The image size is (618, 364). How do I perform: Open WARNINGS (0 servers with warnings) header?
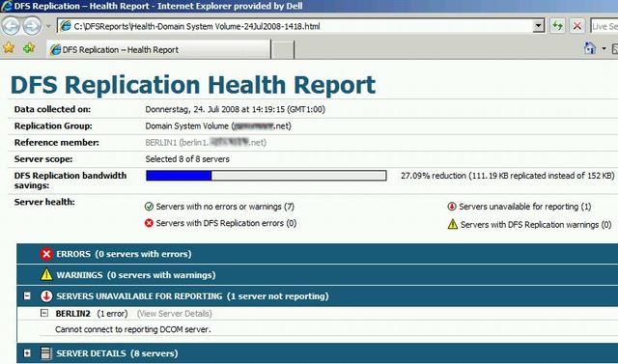coord(136,275)
